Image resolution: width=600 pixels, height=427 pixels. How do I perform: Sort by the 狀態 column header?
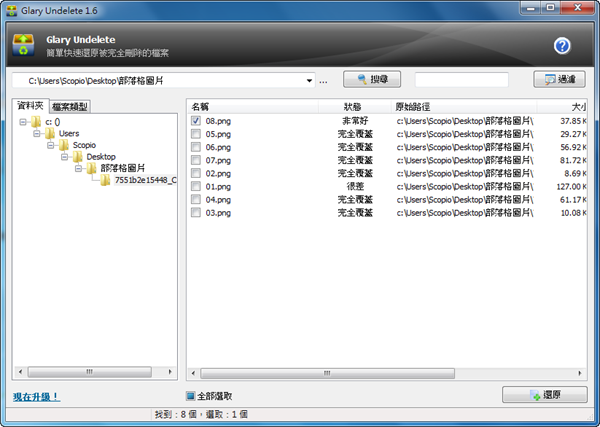pyautogui.click(x=354, y=107)
